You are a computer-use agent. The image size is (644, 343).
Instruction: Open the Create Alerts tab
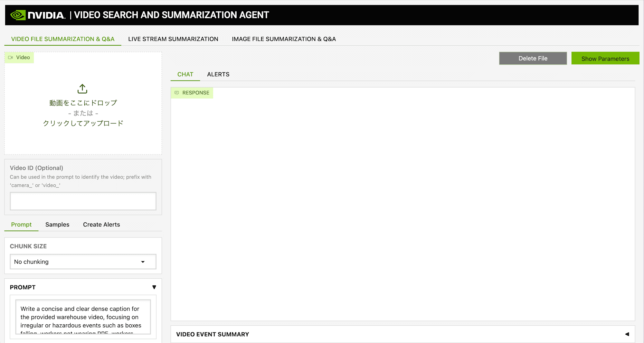pos(101,225)
